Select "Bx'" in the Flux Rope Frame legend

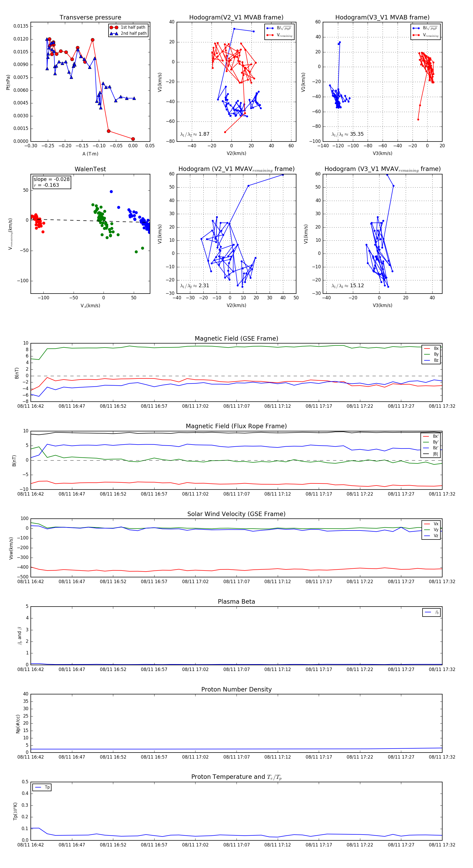pyautogui.click(x=431, y=436)
